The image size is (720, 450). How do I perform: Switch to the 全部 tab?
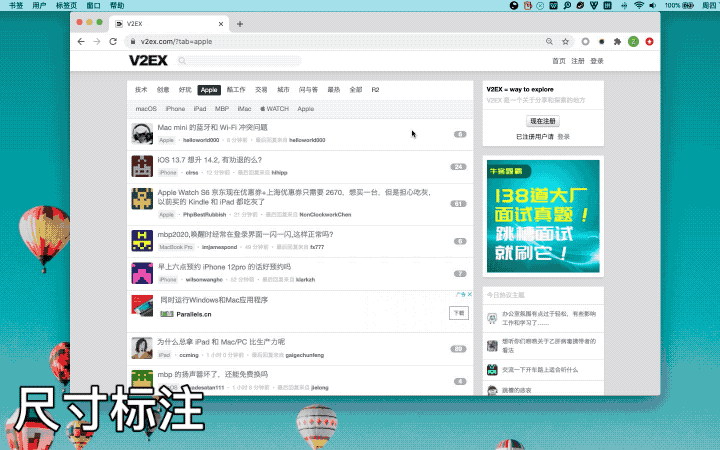coord(356,90)
